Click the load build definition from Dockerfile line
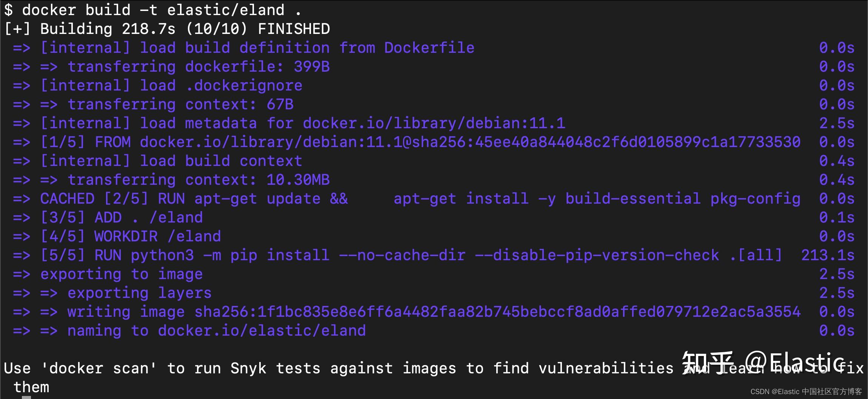The image size is (868, 399). (x=257, y=48)
